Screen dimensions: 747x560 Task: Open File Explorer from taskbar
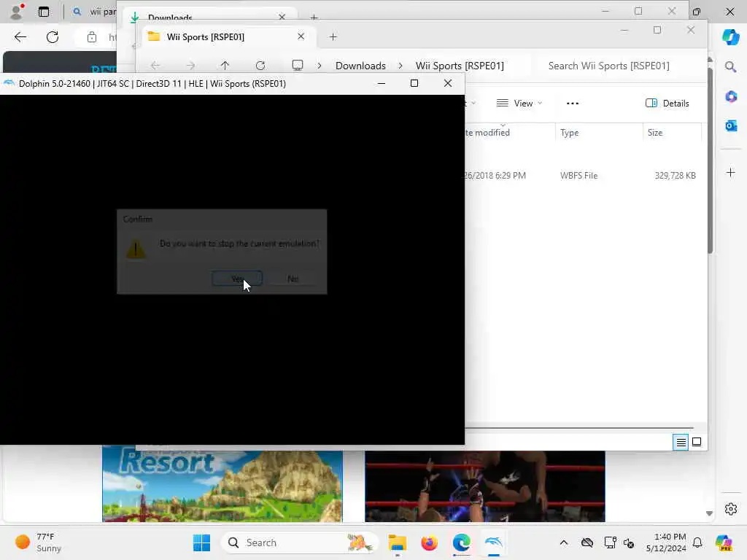(398, 542)
